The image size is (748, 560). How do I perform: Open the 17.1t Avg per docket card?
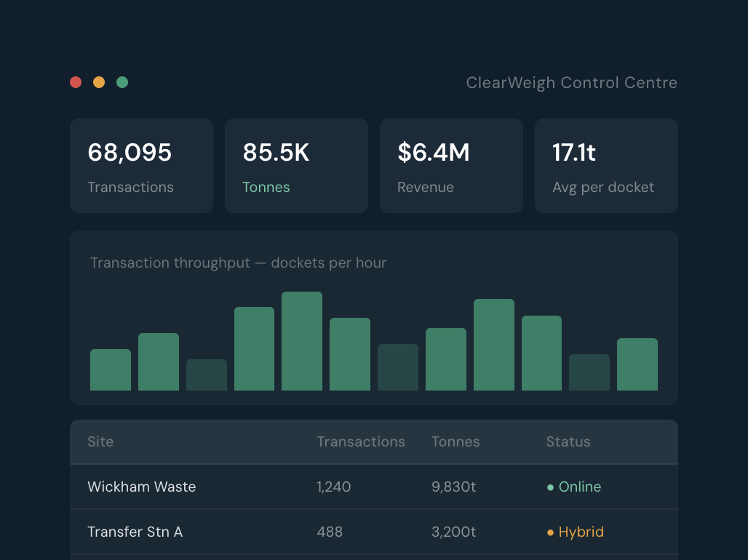tap(606, 166)
